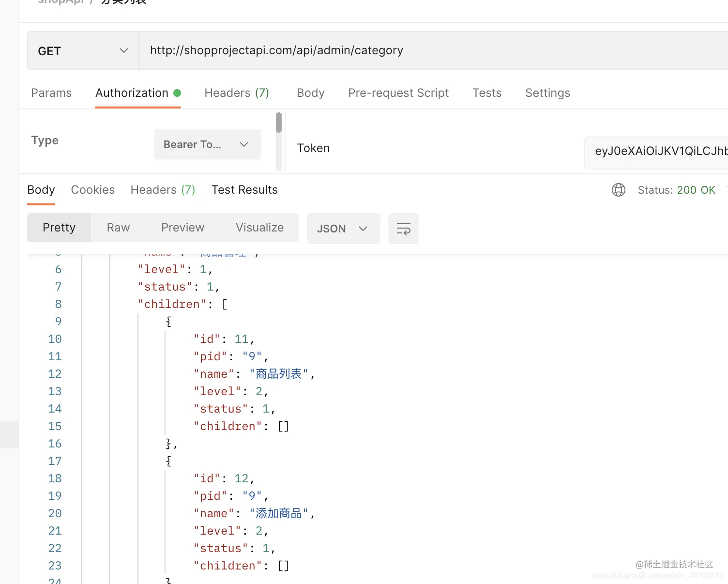Open the GET method dropdown

tap(83, 51)
